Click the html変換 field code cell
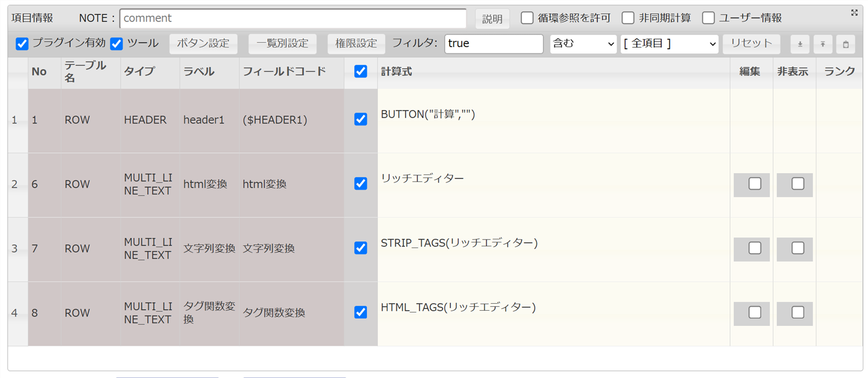The width and height of the screenshot is (868, 378). pos(292,185)
